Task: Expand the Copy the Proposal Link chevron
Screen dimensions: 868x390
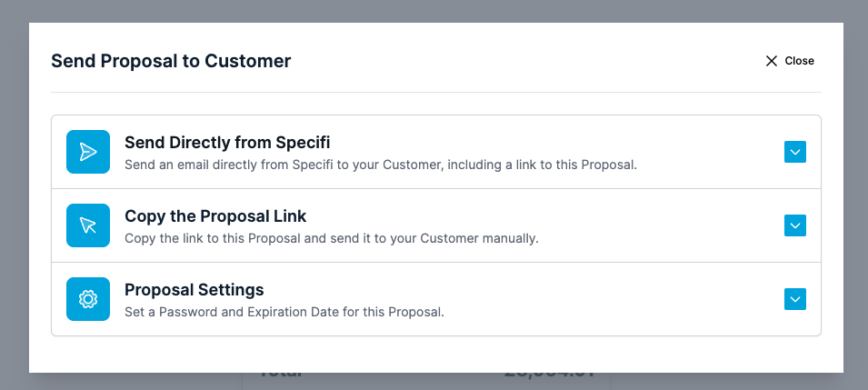Action: [x=795, y=225]
